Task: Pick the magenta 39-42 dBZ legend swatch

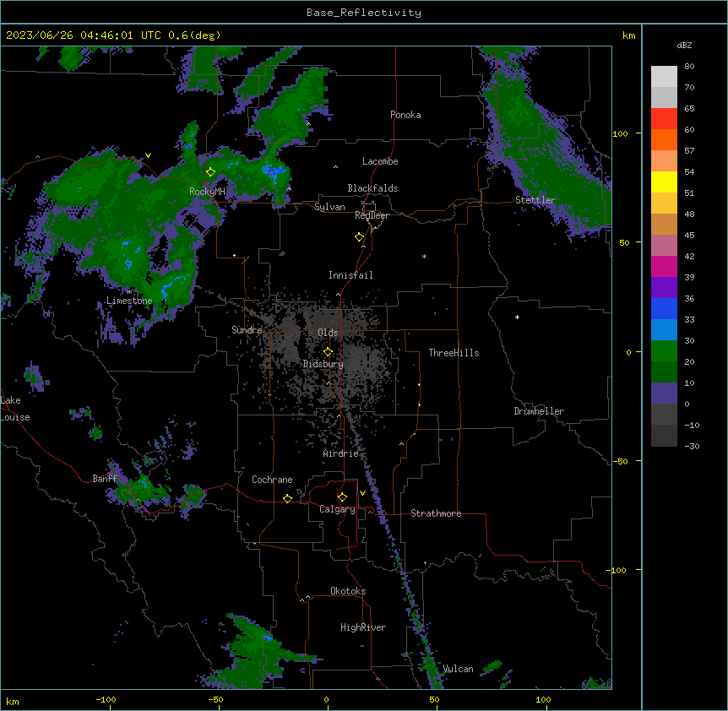Action: [664, 266]
